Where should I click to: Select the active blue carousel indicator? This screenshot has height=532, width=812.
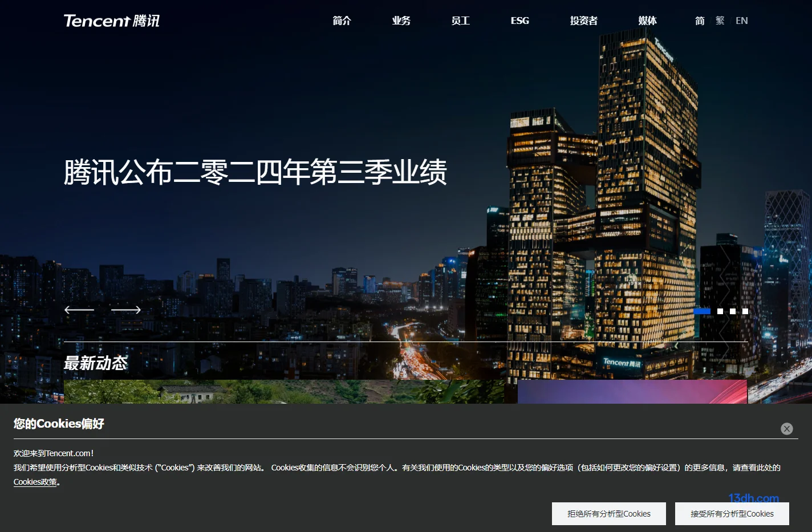point(702,311)
